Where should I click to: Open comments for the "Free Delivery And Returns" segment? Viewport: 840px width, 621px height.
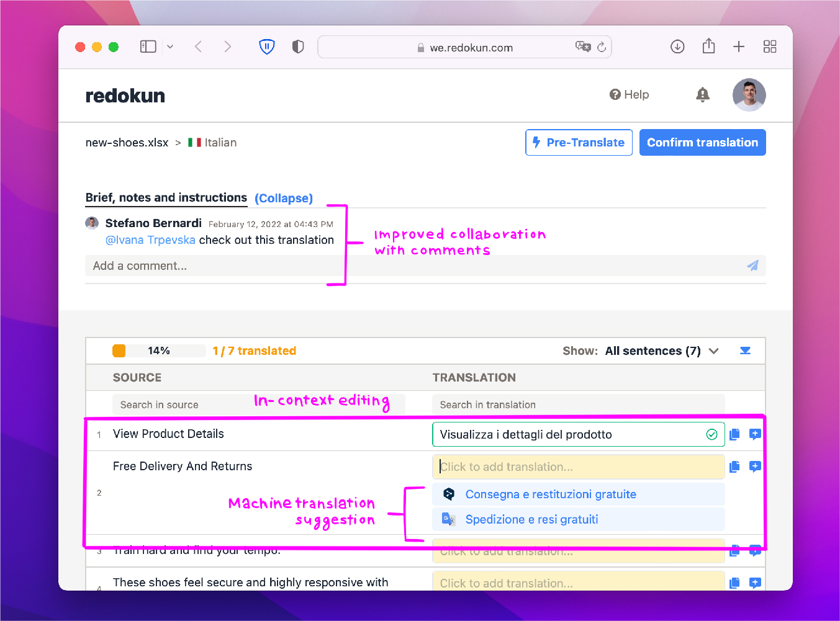pyautogui.click(x=755, y=467)
